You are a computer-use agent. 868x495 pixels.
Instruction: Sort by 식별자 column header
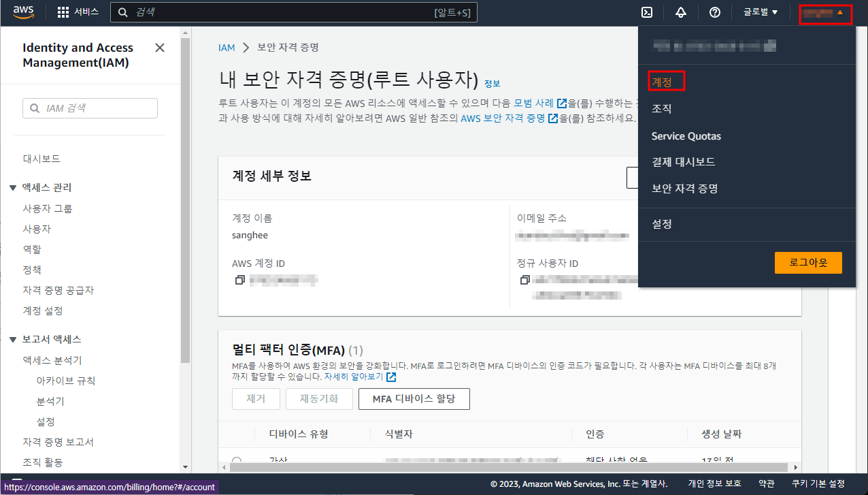coord(399,434)
